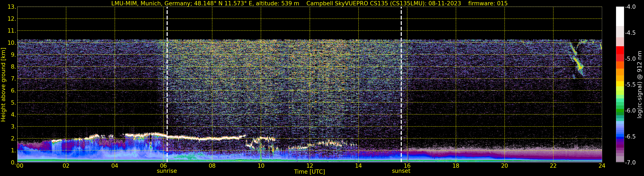
Task: Click the 10. height tick label on y-axis
Action: pyautogui.click(x=12, y=43)
